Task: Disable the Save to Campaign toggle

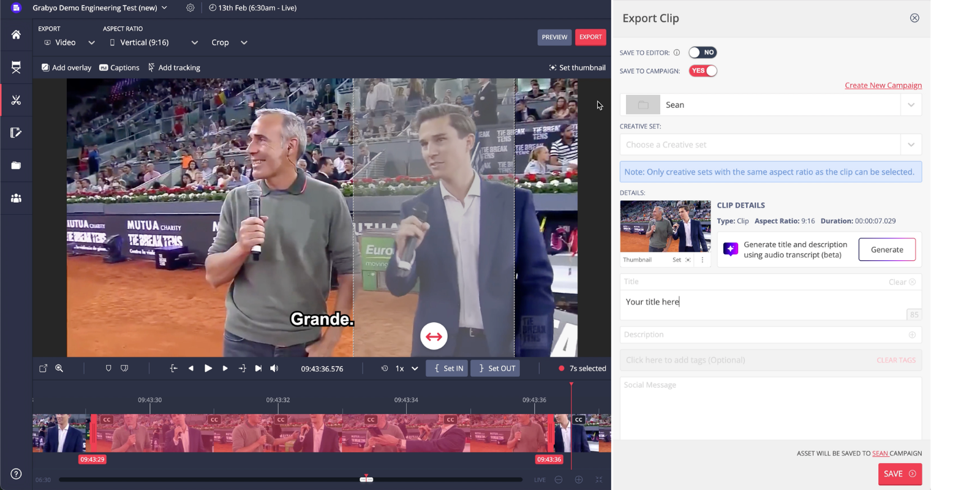Action: pos(703,71)
